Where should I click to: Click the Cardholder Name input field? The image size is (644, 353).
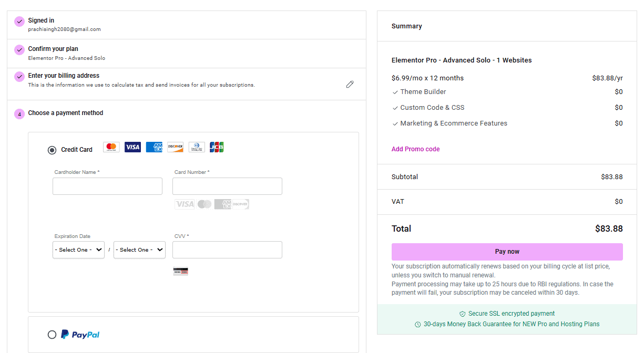[107, 186]
